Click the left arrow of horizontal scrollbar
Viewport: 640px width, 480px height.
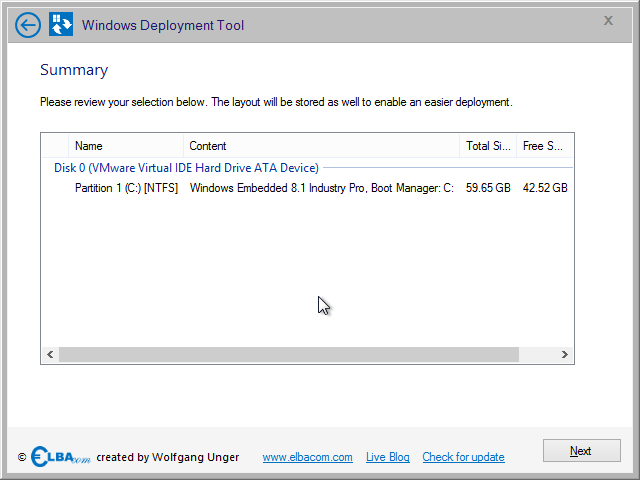[x=50, y=354]
